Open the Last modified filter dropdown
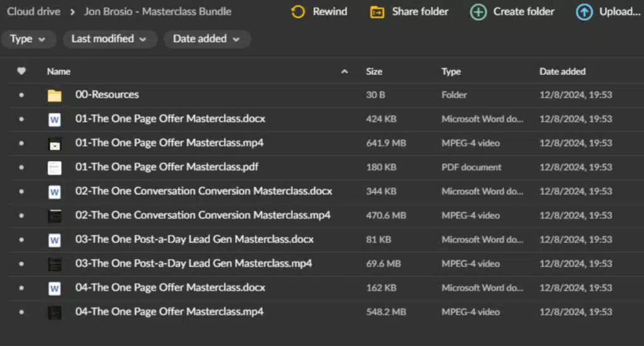 click(x=109, y=39)
